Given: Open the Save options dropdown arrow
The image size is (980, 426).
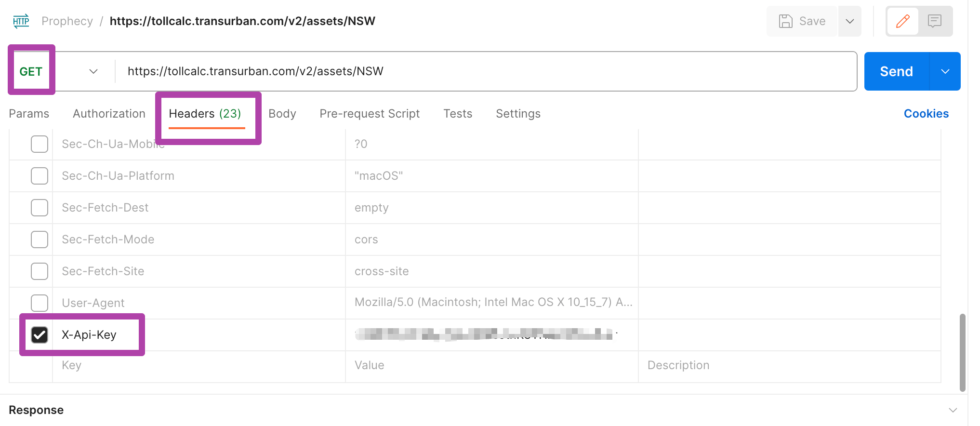Looking at the screenshot, I should tap(850, 21).
